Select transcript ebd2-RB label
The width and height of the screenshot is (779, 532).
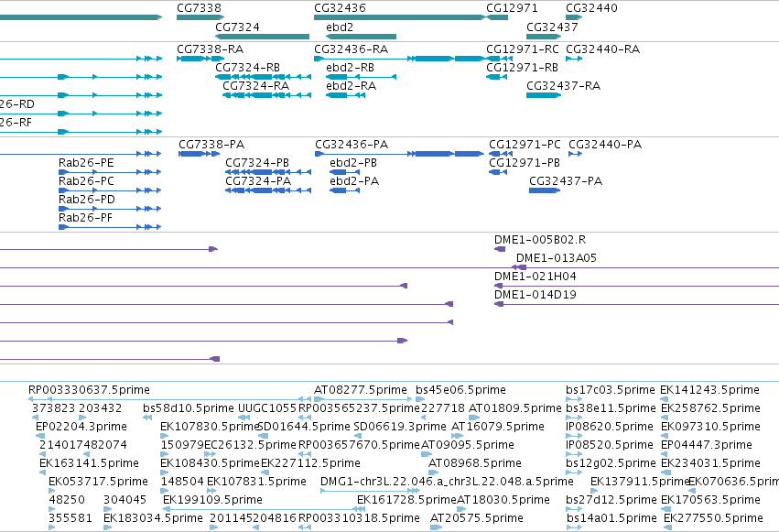tap(351, 68)
